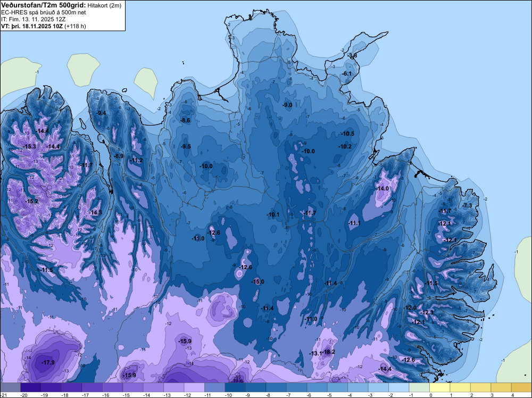Click the legend swatch between -16 and -15
Viewport: 532px width, 398px height.
click(113, 387)
